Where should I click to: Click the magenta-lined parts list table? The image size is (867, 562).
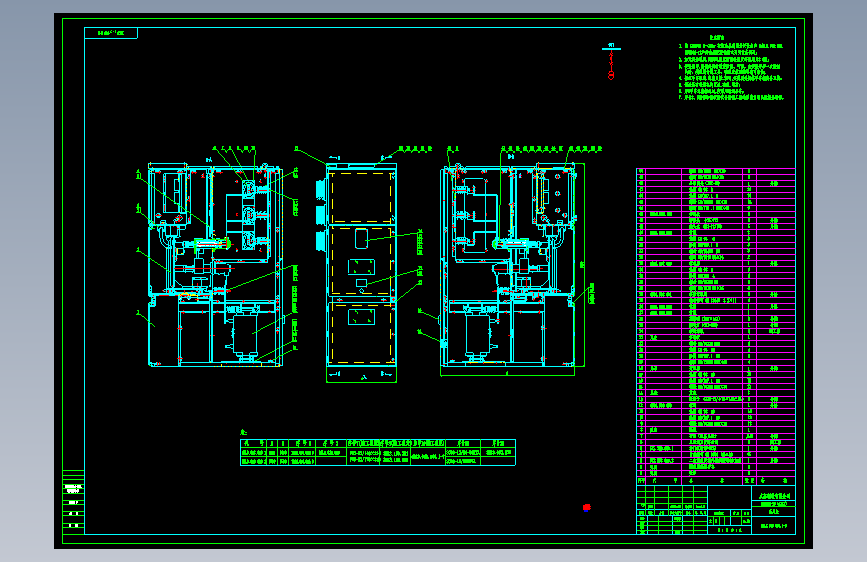(715, 326)
